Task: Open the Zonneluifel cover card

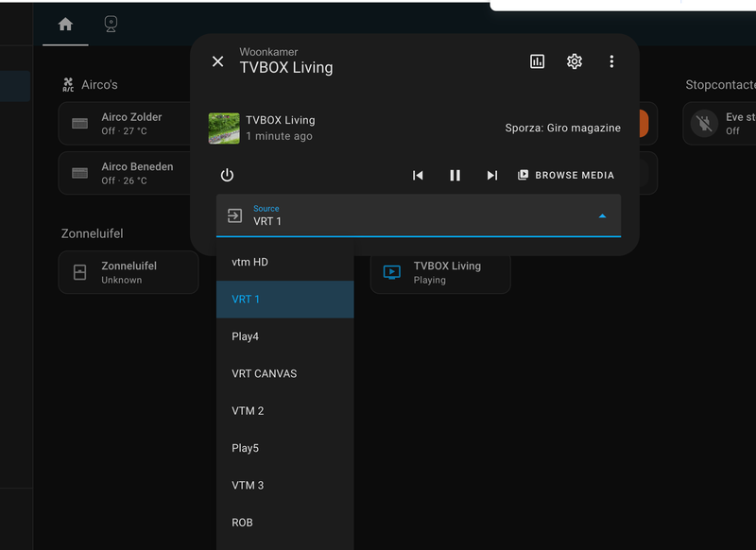Action: [x=129, y=272]
